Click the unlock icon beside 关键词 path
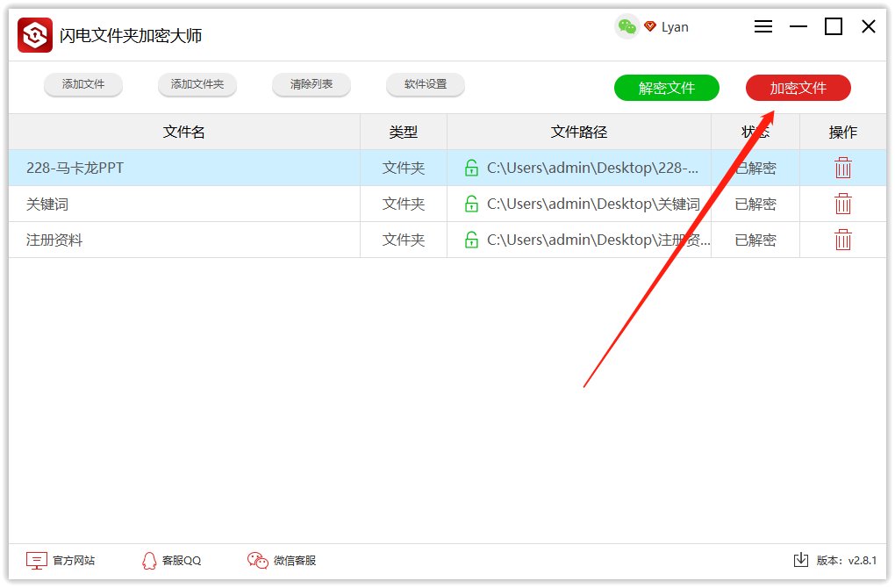895x588 pixels. coord(471,204)
